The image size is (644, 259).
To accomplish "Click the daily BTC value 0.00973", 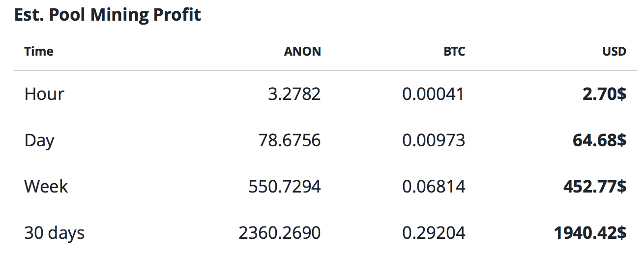I will [x=433, y=140].
